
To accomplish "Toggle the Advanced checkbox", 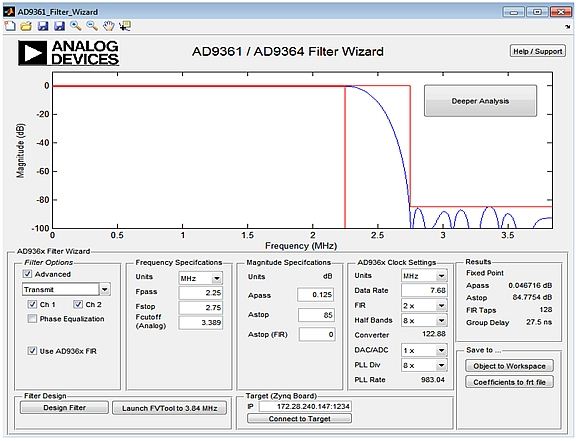I will coord(27,274).
